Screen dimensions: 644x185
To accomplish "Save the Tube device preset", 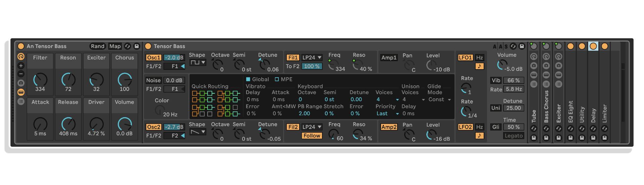I will click(534, 138).
